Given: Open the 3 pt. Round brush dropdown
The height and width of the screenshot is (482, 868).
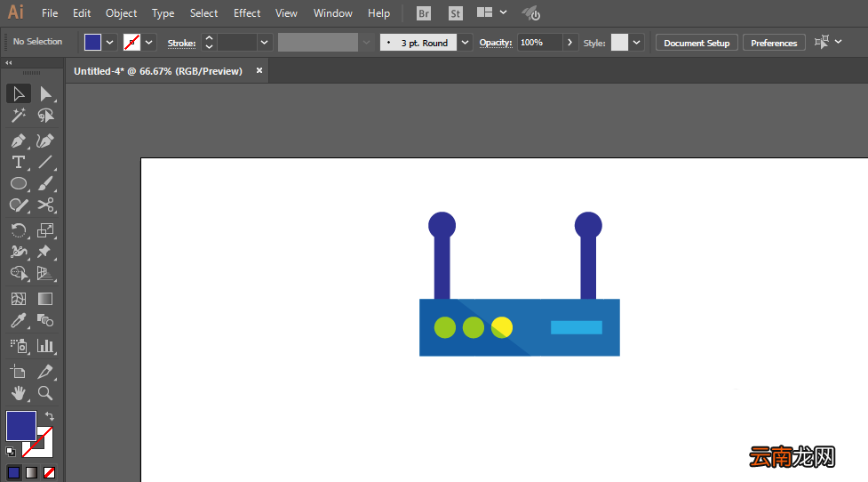Looking at the screenshot, I should tap(465, 43).
